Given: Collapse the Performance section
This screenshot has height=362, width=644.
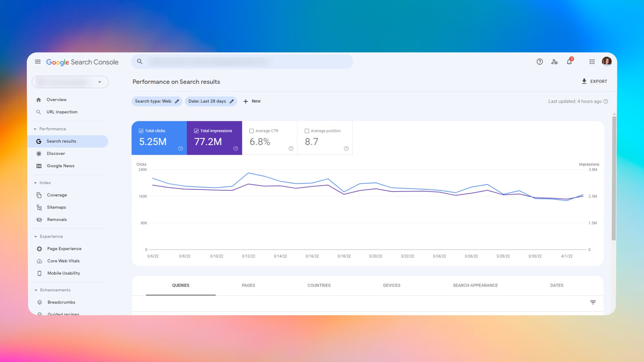Looking at the screenshot, I should click(x=35, y=129).
